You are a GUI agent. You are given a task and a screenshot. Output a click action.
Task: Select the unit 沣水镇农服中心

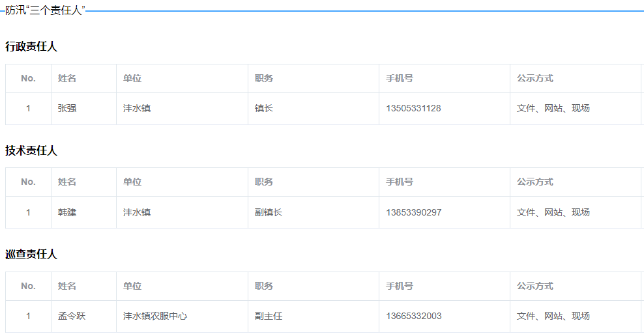pyautogui.click(x=155, y=316)
